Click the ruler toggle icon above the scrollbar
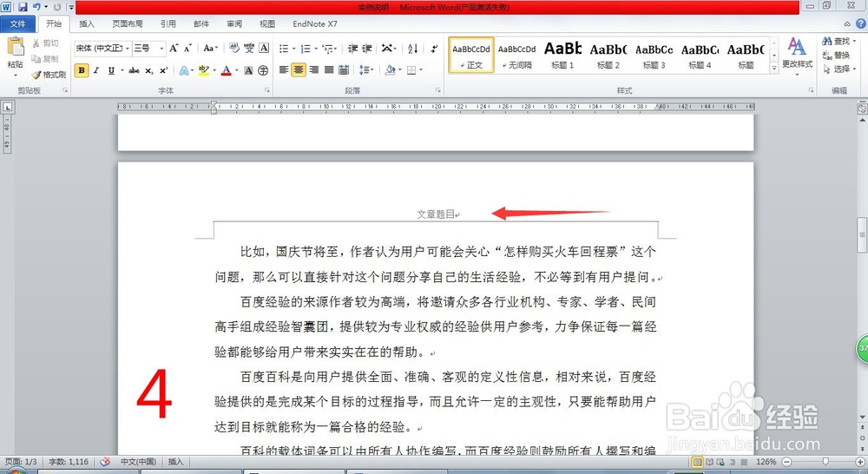 point(862,109)
